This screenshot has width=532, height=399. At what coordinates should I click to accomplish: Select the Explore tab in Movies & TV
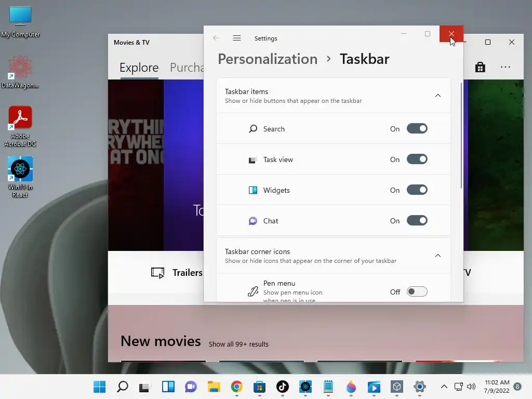pyautogui.click(x=139, y=68)
